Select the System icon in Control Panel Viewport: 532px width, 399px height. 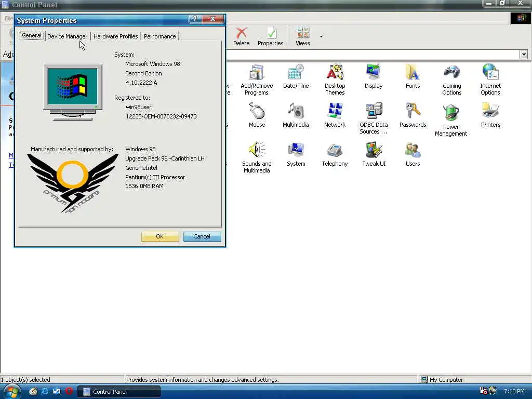pos(296,154)
